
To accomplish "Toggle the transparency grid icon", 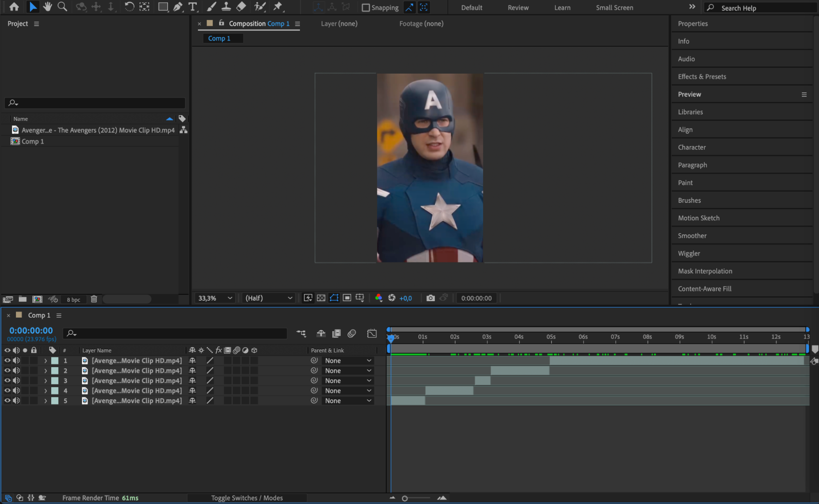I will [x=321, y=298].
